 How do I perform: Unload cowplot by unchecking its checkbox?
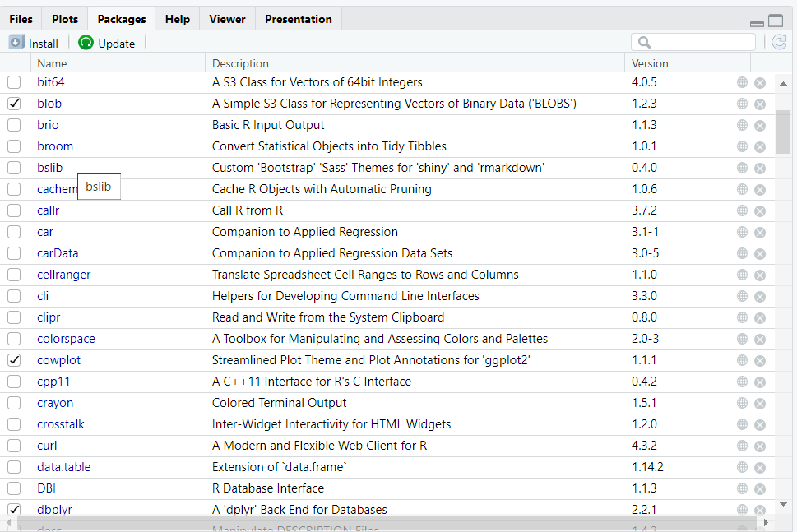click(x=14, y=360)
